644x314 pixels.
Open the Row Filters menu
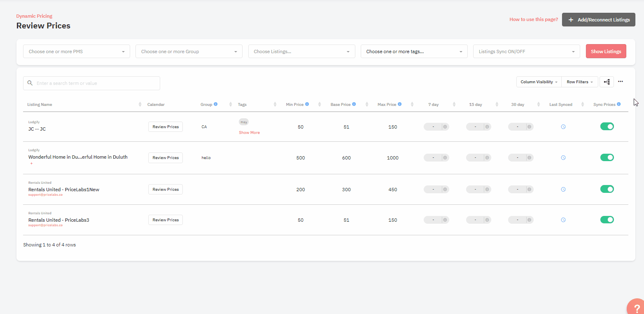click(579, 82)
